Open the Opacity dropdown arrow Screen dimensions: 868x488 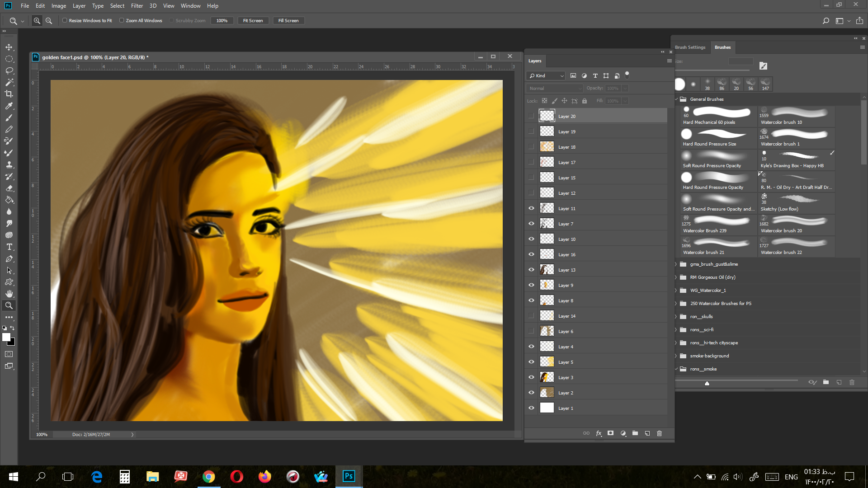pos(625,89)
